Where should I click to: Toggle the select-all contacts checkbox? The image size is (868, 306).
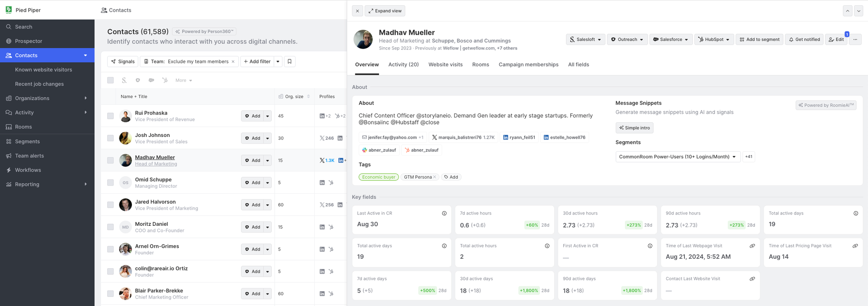[x=110, y=80]
